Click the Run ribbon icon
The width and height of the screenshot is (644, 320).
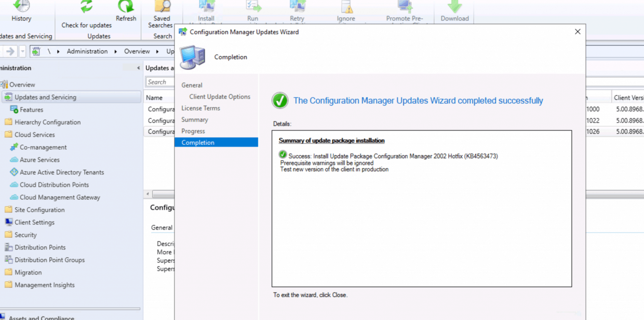point(253,6)
